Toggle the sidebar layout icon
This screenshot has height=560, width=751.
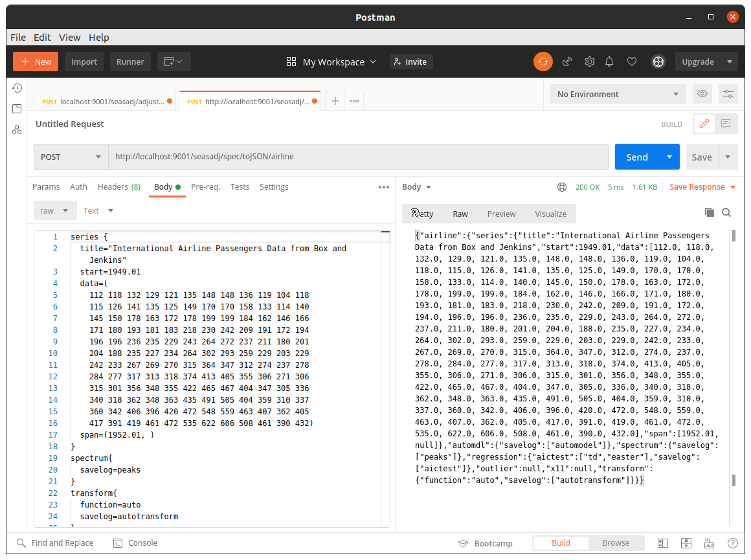click(663, 543)
